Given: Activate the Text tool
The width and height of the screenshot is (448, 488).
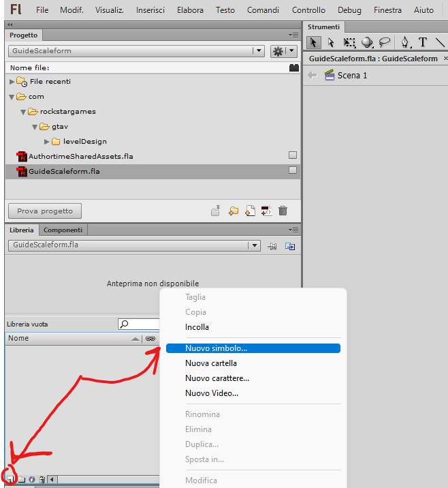Looking at the screenshot, I should (x=423, y=42).
